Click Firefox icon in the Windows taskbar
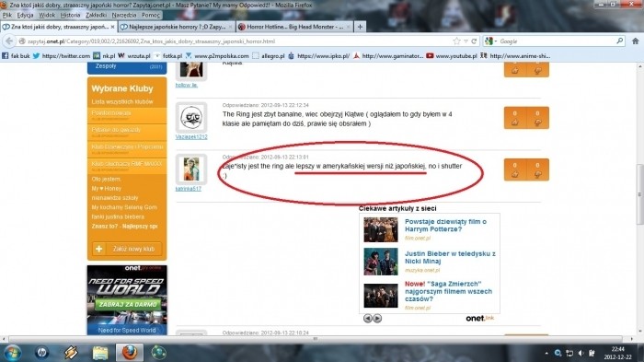Image resolution: width=644 pixels, height=362 pixels. (x=130, y=353)
